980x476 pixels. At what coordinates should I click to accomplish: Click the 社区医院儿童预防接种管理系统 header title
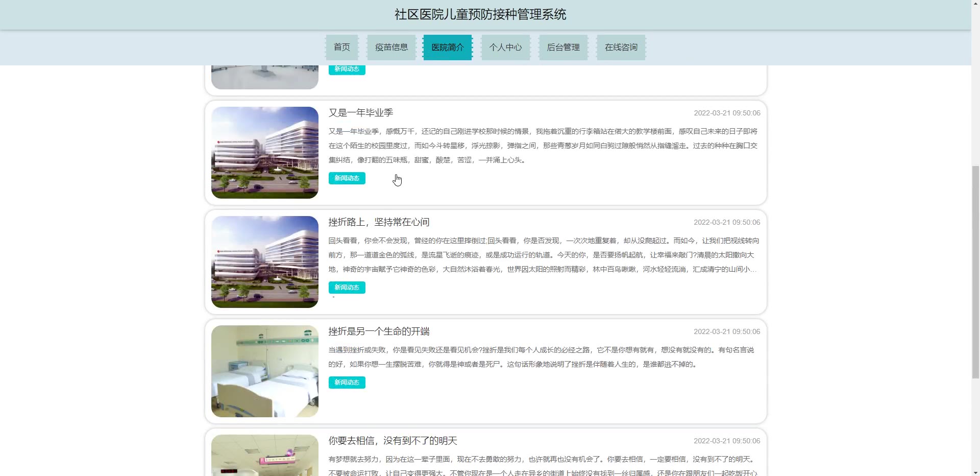(x=480, y=15)
